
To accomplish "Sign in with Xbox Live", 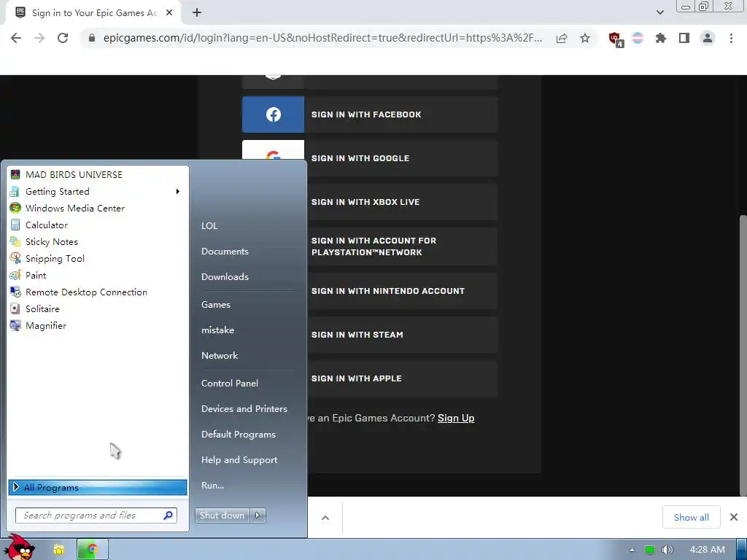I will (402, 202).
